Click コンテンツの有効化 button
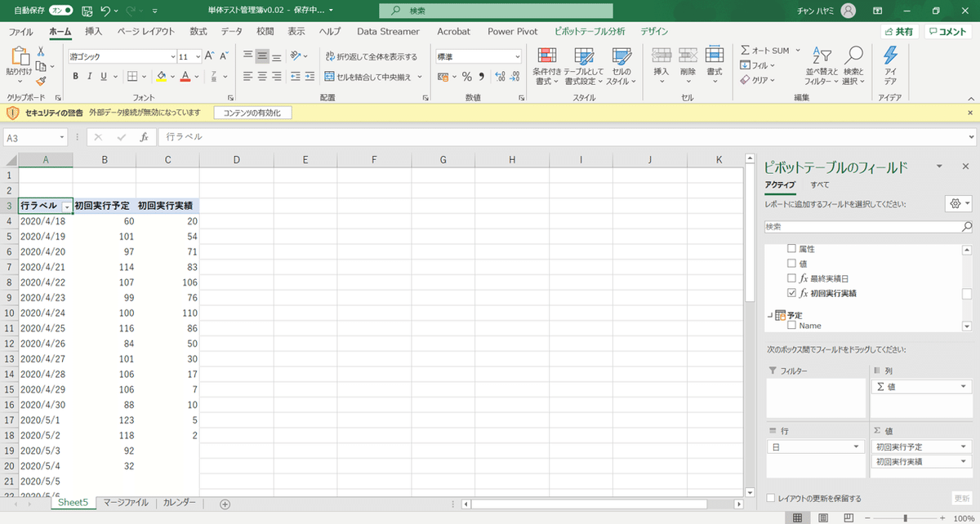 [252, 113]
